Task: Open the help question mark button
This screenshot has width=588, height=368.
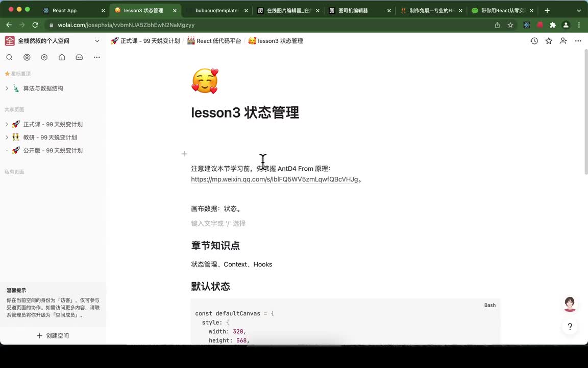Action: click(x=570, y=327)
